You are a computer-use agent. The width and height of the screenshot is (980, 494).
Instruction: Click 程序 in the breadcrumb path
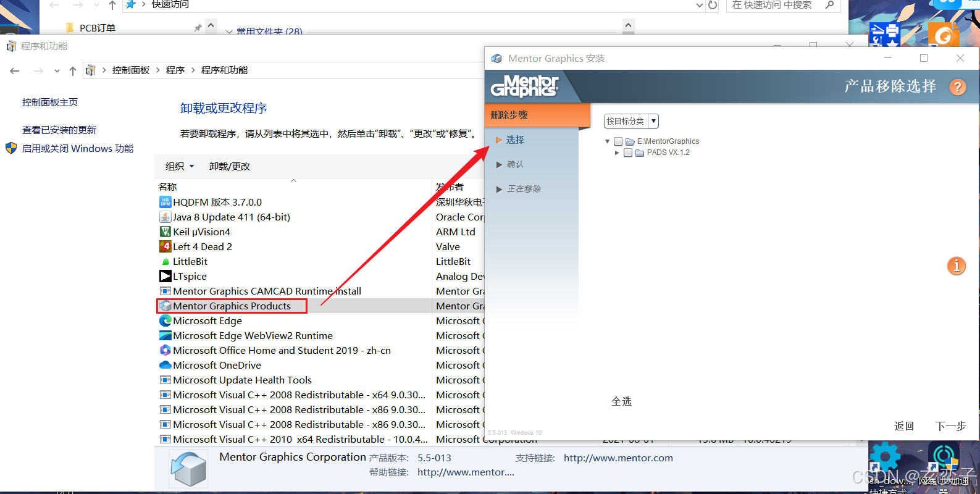point(175,70)
